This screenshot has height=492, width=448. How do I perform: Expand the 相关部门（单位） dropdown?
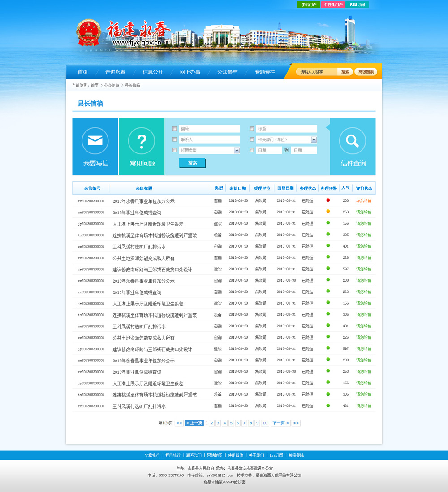tap(314, 139)
